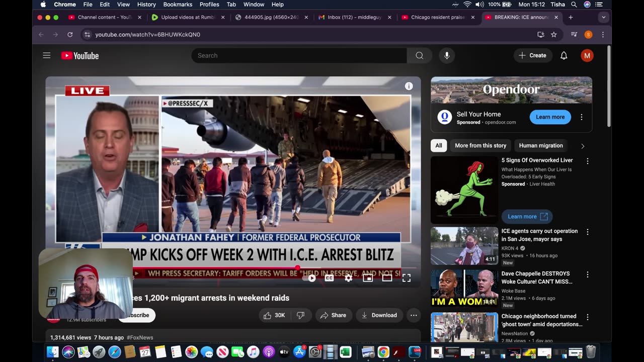Screen dimensions: 644x362
Task: Open Trash in the Dock
Action: [591, 352]
